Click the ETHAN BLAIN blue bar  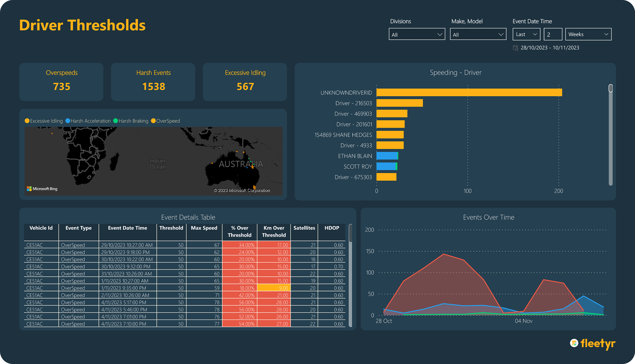(387, 156)
